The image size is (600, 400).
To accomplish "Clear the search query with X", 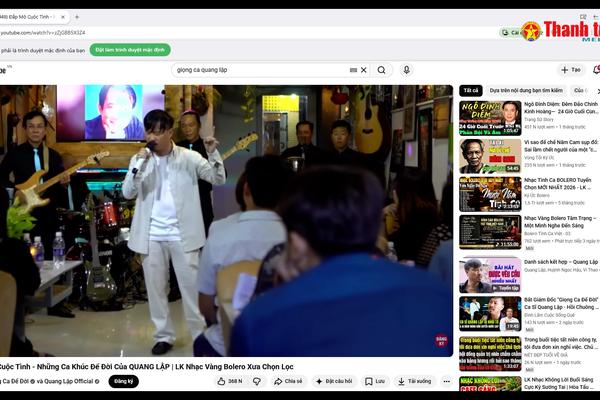I will [x=364, y=70].
